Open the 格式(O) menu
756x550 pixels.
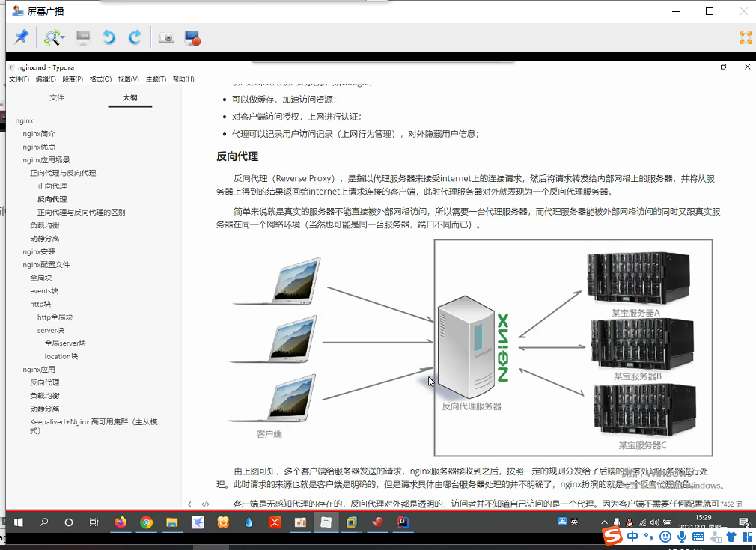[100, 79]
